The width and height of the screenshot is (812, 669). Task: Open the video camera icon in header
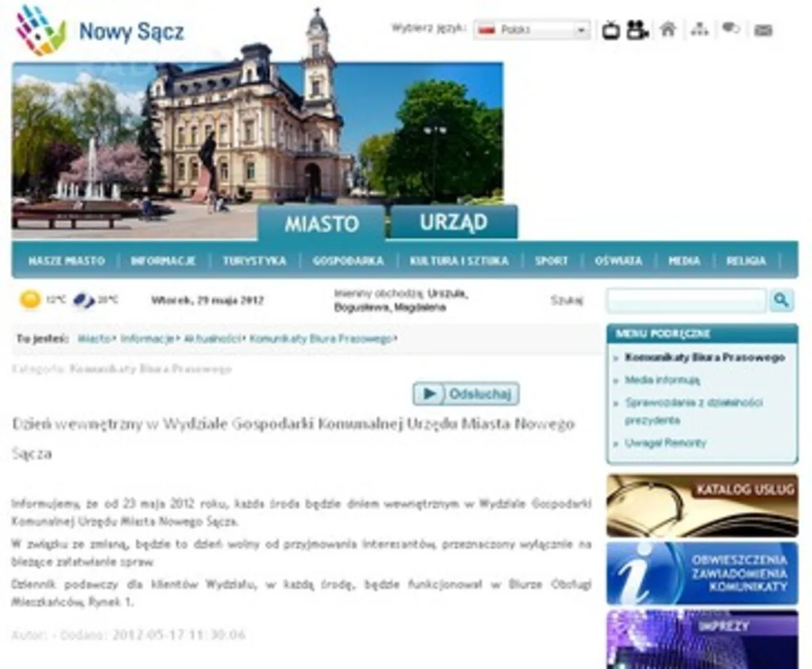pos(637,30)
